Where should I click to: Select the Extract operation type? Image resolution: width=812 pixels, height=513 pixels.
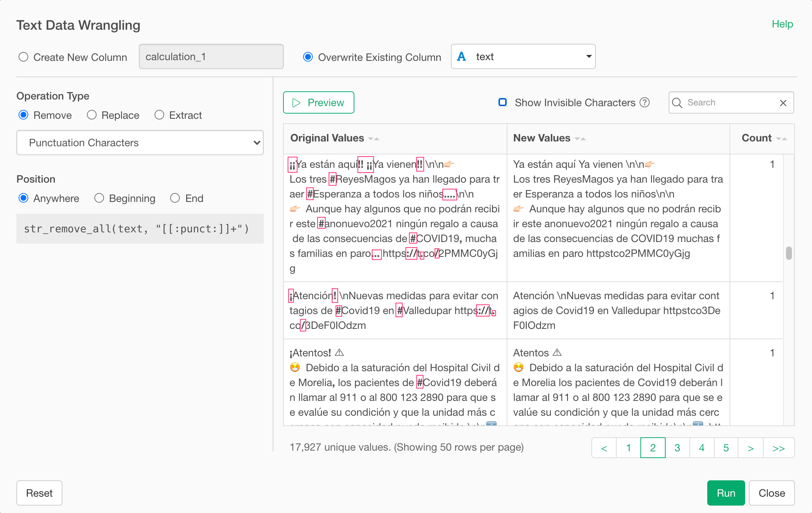point(159,115)
